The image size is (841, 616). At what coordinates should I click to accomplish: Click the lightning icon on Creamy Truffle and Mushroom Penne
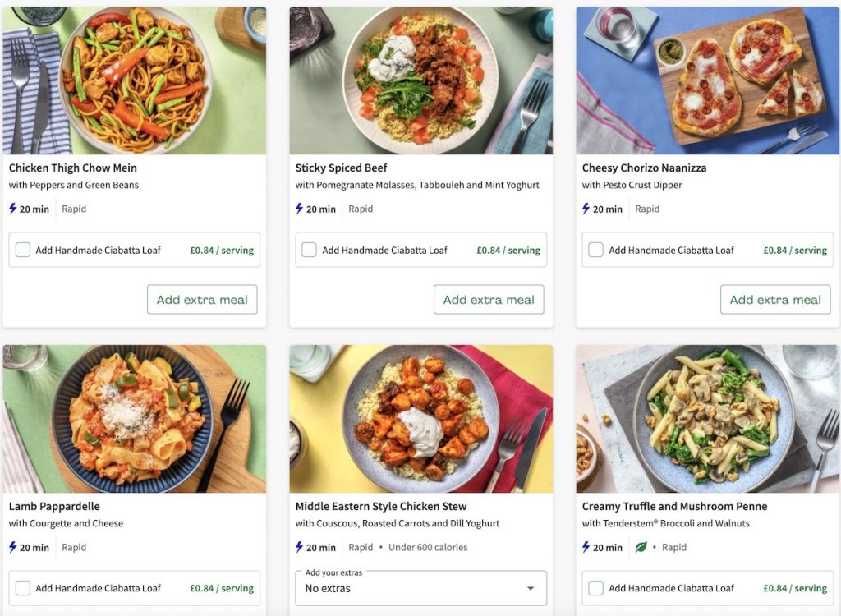coord(587,547)
